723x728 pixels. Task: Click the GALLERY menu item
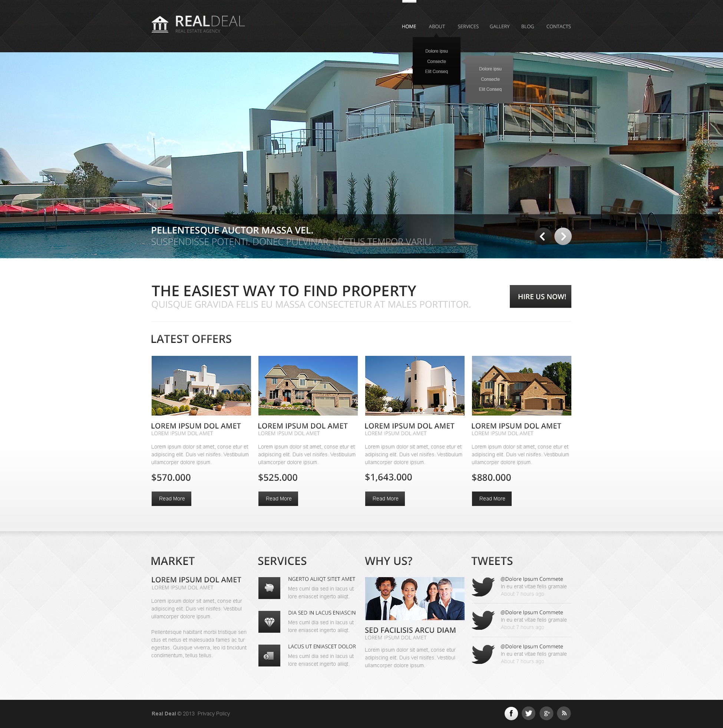500,26
